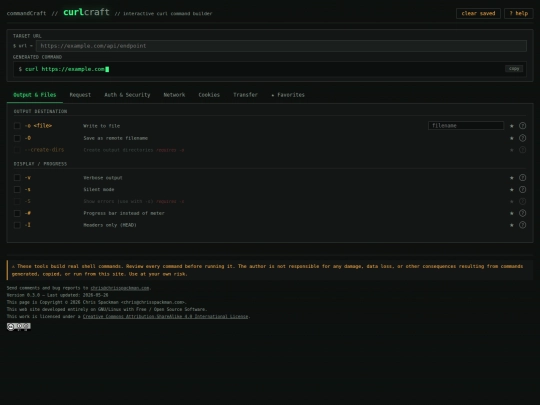Click the chris@chrisspackman.com email link

coord(120,288)
